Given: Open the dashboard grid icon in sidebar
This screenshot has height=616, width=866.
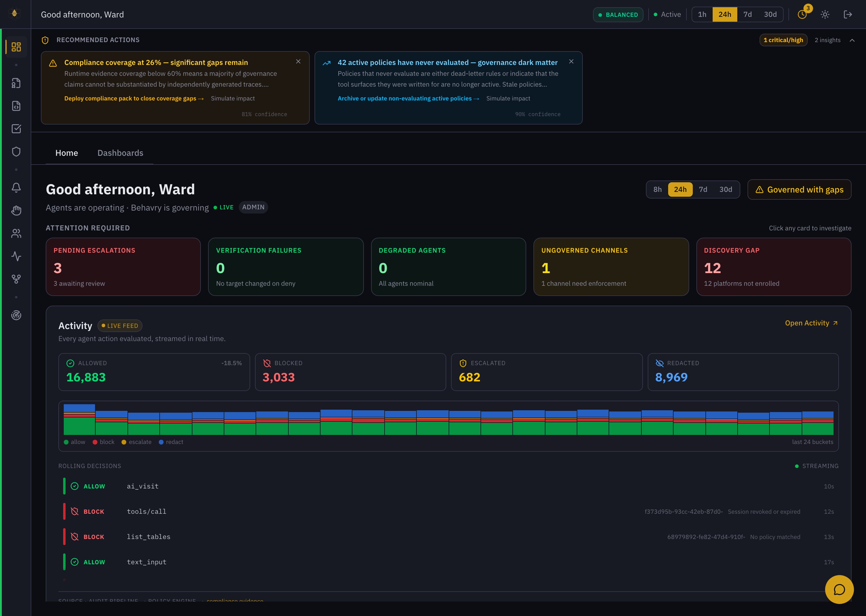Looking at the screenshot, I should pyautogui.click(x=16, y=47).
